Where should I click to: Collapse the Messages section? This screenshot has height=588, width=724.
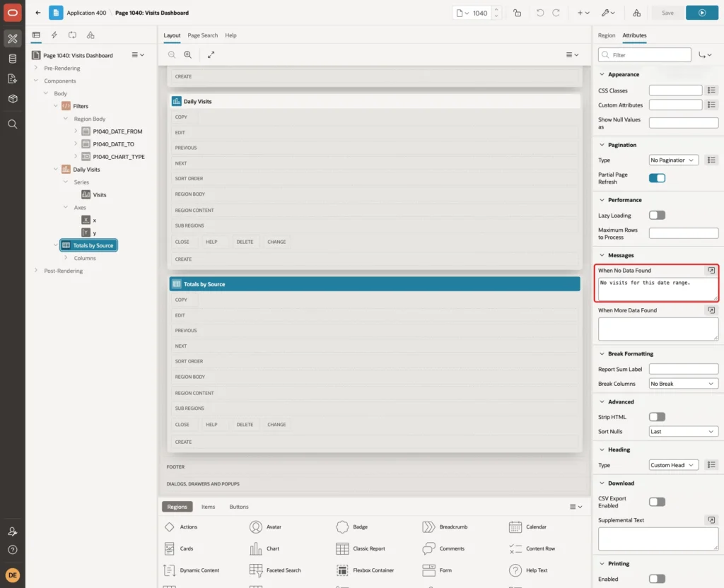tap(602, 255)
